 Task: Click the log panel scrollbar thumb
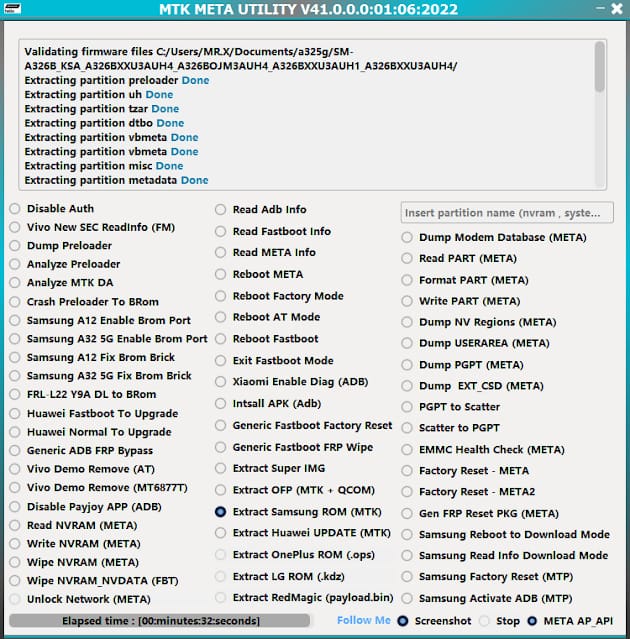pos(599,66)
